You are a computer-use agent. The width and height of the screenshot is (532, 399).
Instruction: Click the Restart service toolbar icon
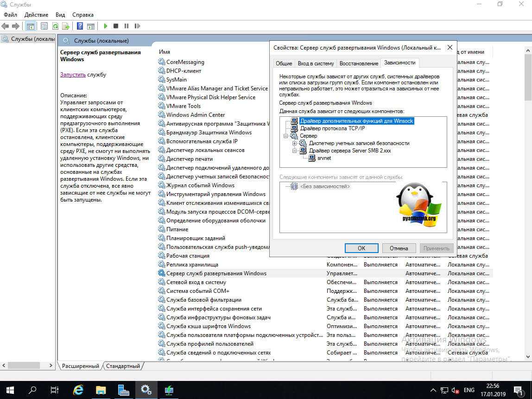(137, 26)
